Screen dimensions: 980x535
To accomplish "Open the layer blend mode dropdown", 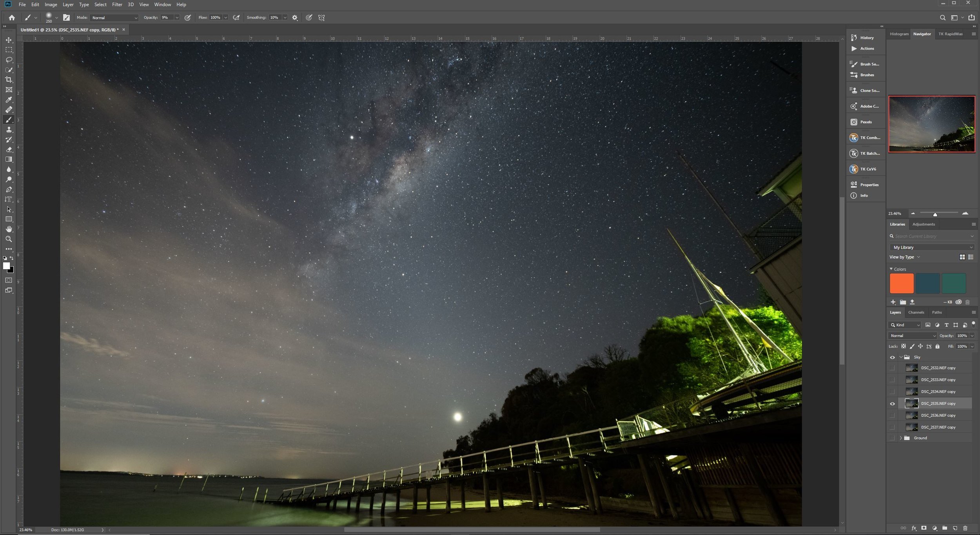I will (x=913, y=336).
